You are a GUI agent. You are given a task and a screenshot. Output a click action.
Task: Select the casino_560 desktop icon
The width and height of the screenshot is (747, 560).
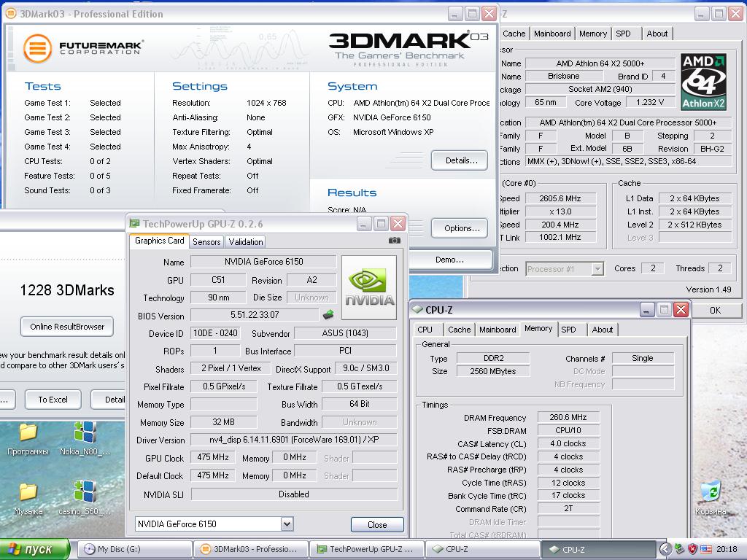coord(85,499)
